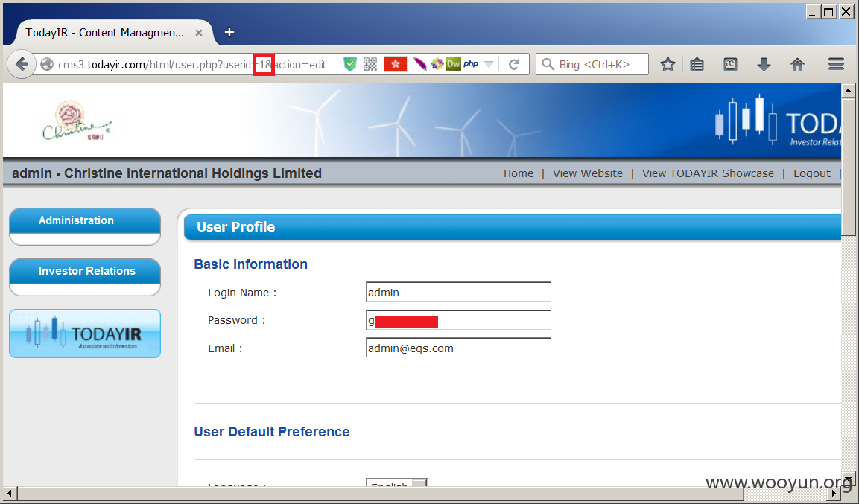
Task: Click the feather (Apache) icon
Action: [419, 65]
